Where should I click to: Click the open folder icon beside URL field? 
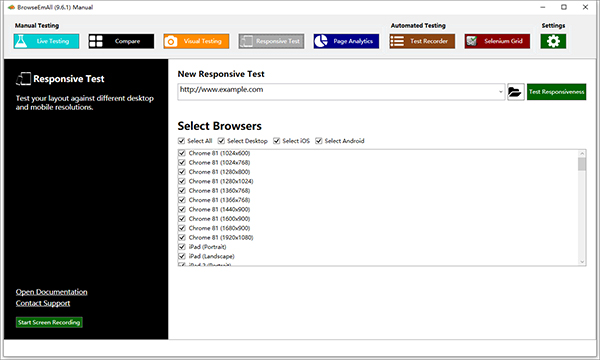point(515,92)
